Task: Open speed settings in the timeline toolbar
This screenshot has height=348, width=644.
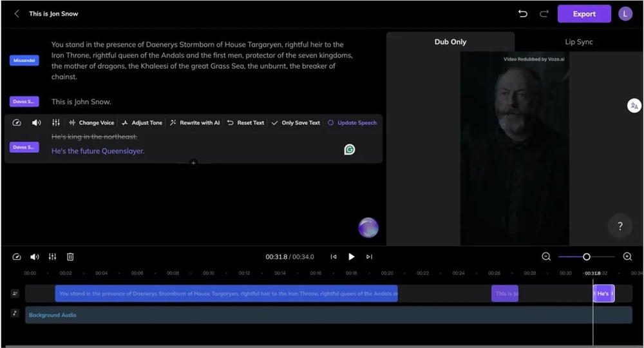Action: click(x=17, y=256)
